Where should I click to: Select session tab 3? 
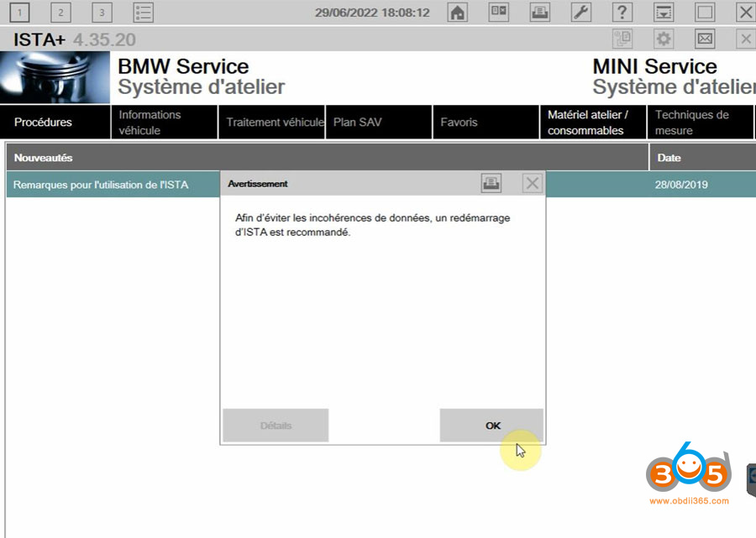(102, 13)
